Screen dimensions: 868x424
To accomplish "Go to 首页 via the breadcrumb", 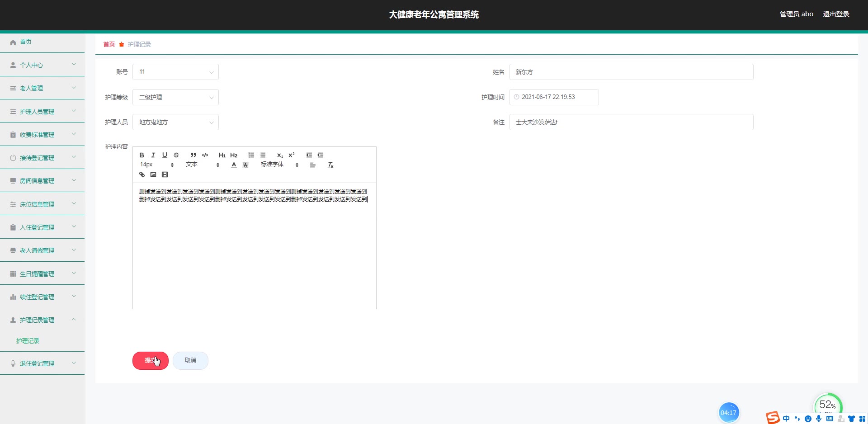I will (x=109, y=44).
